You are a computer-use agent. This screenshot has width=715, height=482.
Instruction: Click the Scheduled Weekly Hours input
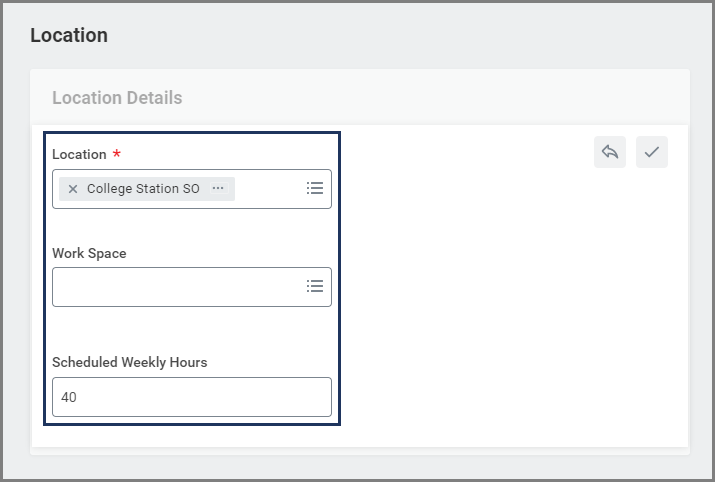point(191,397)
